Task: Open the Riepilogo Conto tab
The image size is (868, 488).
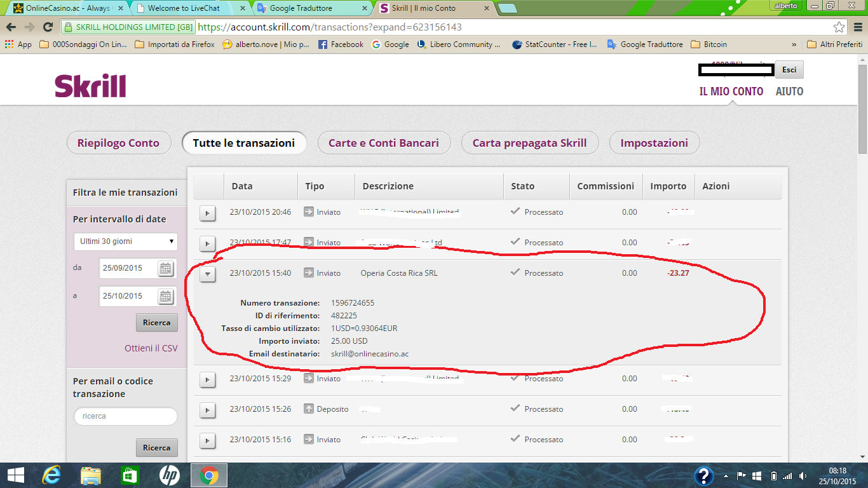Action: click(x=119, y=143)
